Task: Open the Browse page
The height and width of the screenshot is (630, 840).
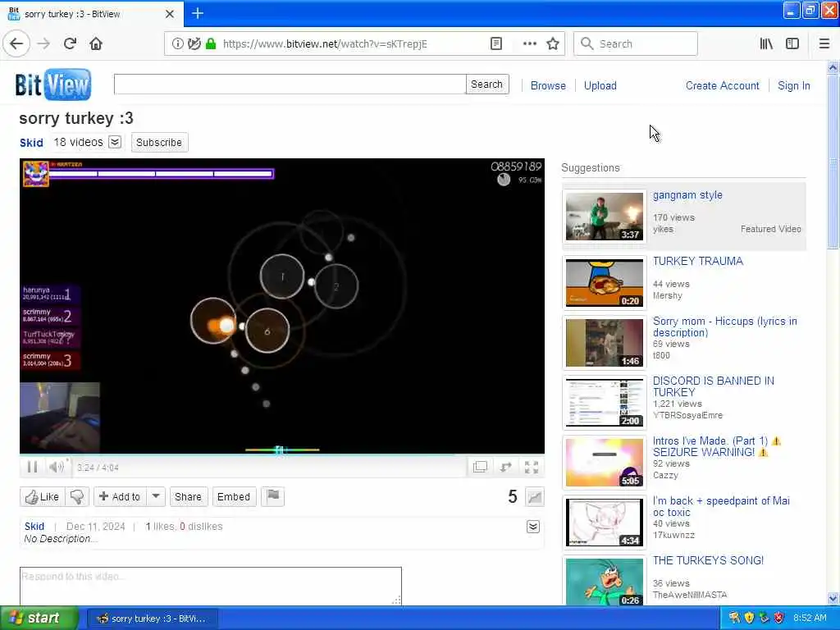Action: 548,85
